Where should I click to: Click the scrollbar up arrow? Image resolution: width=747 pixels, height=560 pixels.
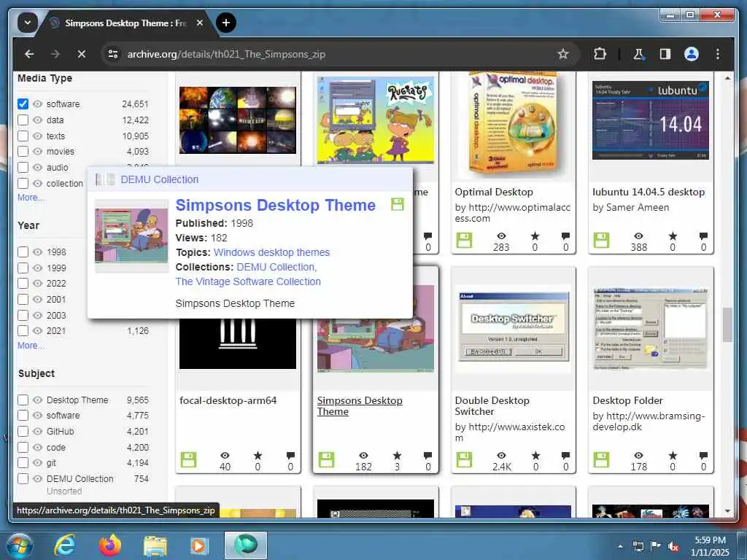point(727,77)
